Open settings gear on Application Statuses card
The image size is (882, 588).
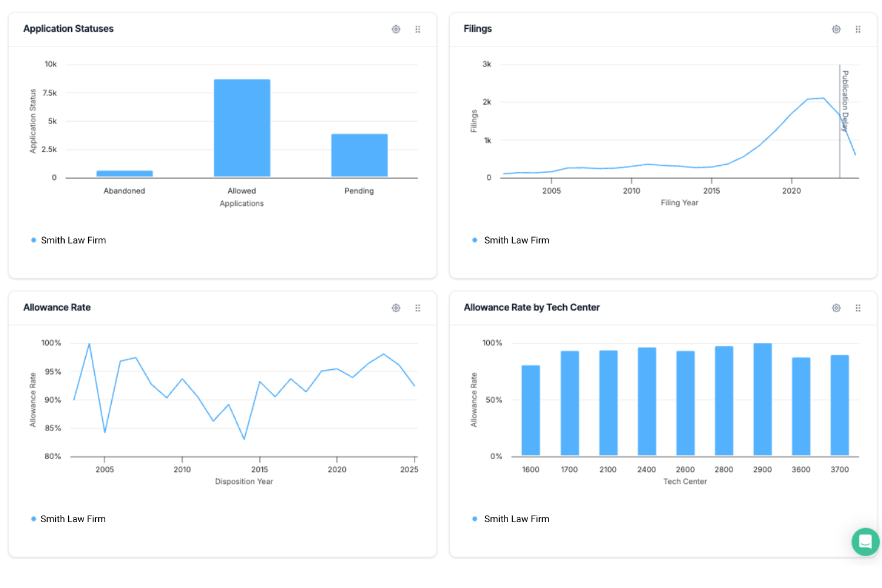pyautogui.click(x=396, y=29)
